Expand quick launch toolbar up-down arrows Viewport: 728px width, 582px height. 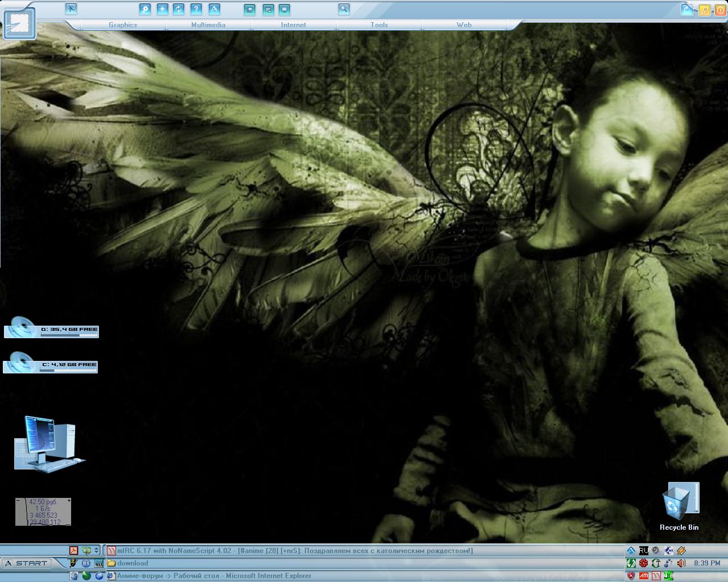[x=97, y=551]
